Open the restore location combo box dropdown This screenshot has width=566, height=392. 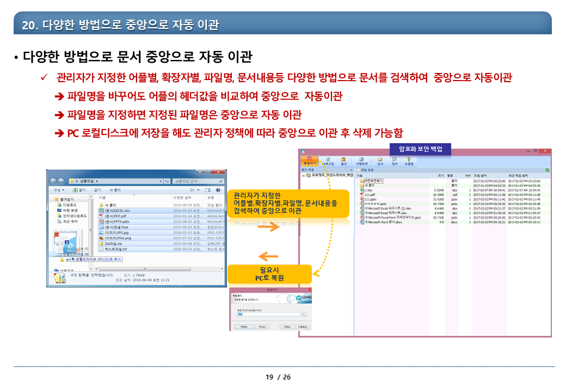pos(300,314)
